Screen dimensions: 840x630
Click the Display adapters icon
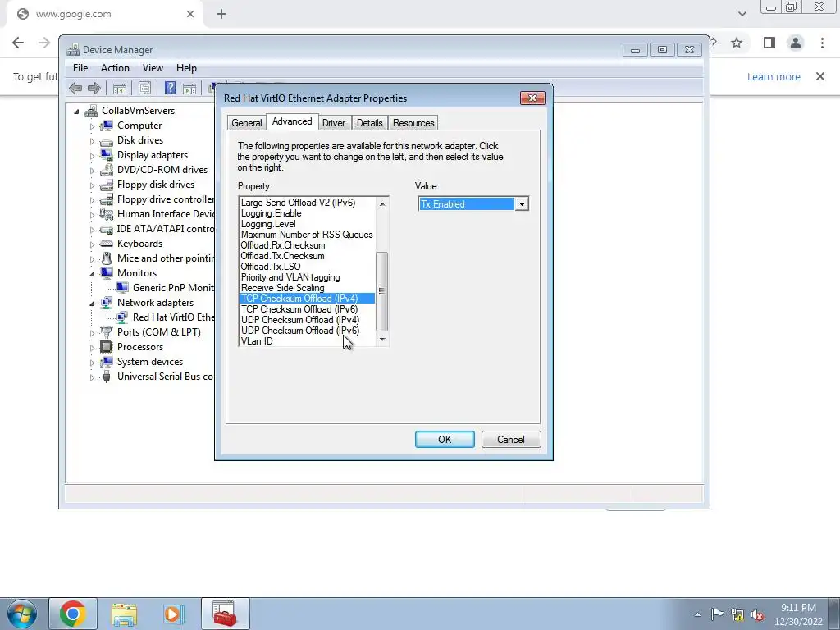[x=107, y=155]
